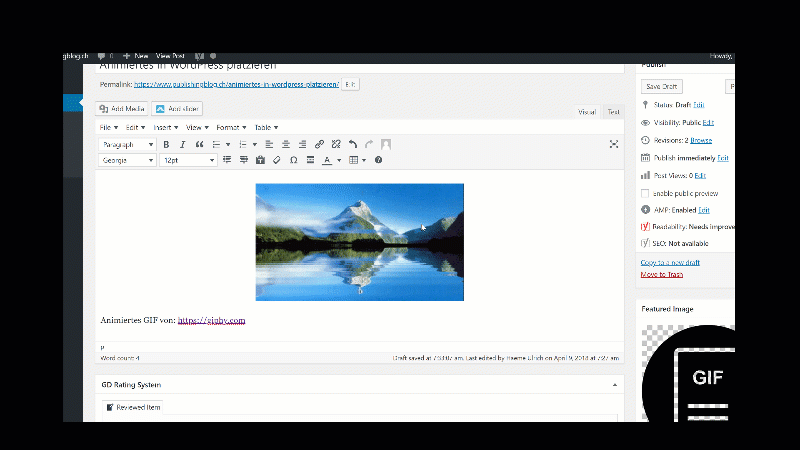This screenshot has width=800, height=450.
Task: Open the Georgia font family dropdown
Action: 127,160
